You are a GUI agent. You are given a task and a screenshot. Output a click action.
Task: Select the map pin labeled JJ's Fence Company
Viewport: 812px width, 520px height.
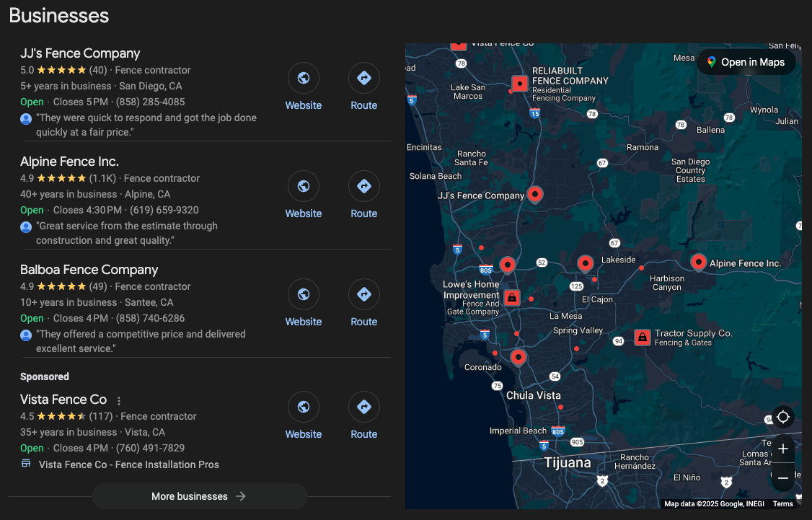(534, 193)
